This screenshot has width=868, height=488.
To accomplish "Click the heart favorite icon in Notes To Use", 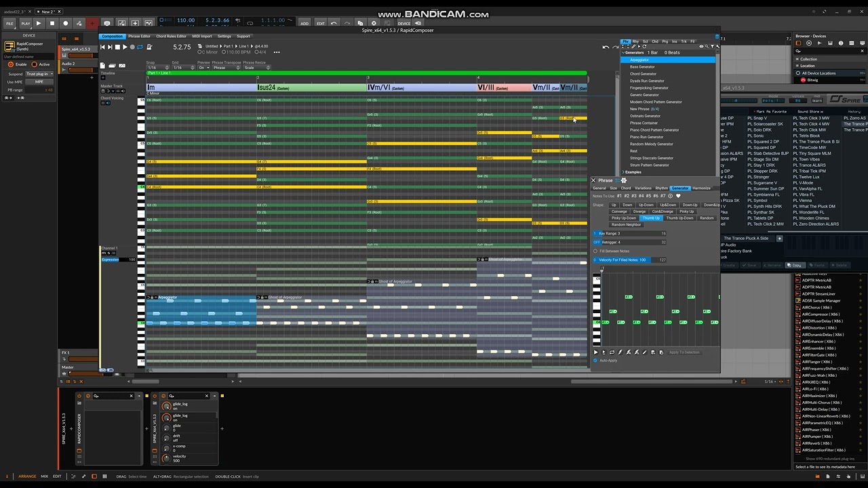I will tap(678, 196).
